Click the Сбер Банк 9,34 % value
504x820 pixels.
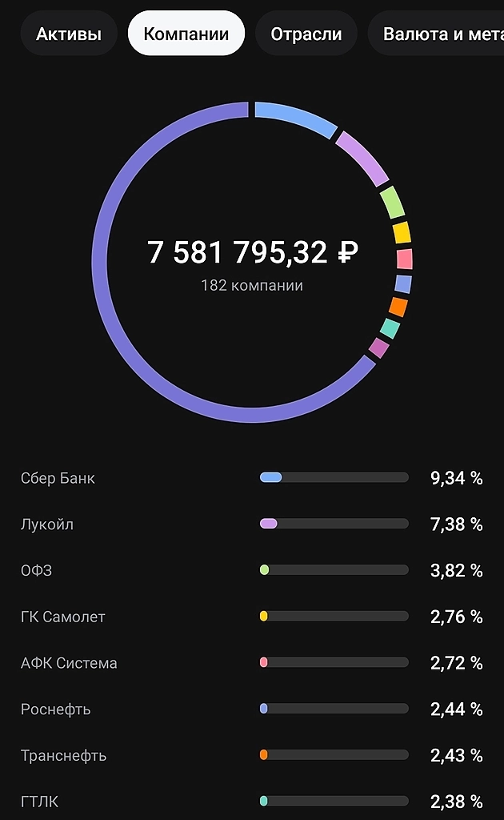click(456, 479)
